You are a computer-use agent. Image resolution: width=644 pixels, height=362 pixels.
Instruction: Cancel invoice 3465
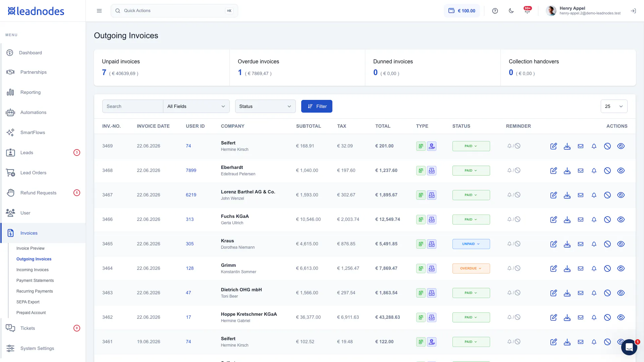[x=607, y=244]
